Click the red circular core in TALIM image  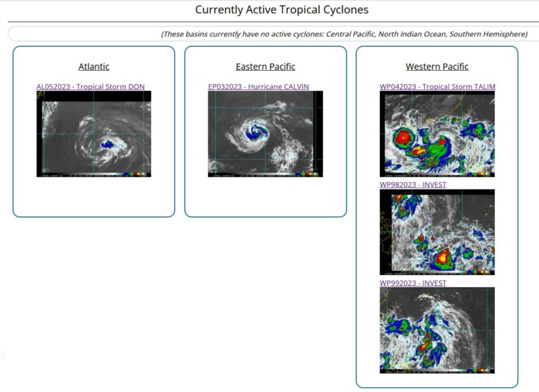(403, 139)
